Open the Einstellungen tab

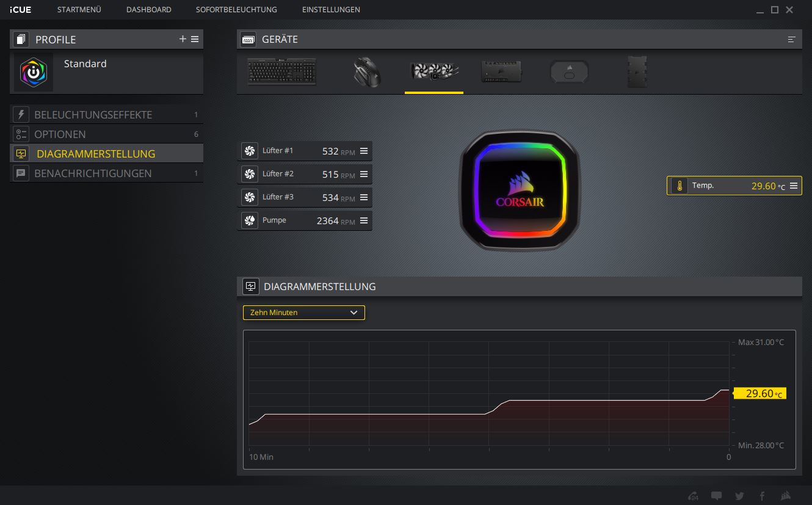[x=331, y=10]
